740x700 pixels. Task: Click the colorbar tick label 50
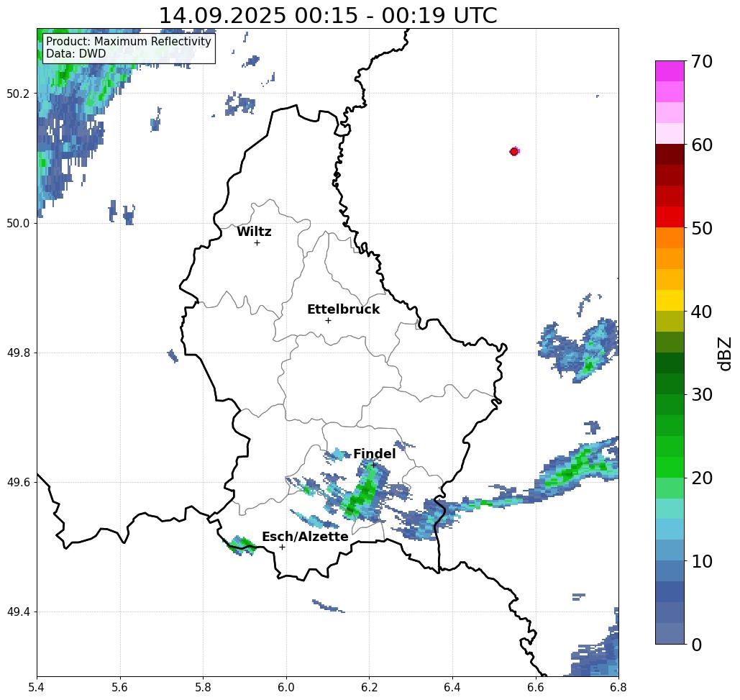point(702,228)
